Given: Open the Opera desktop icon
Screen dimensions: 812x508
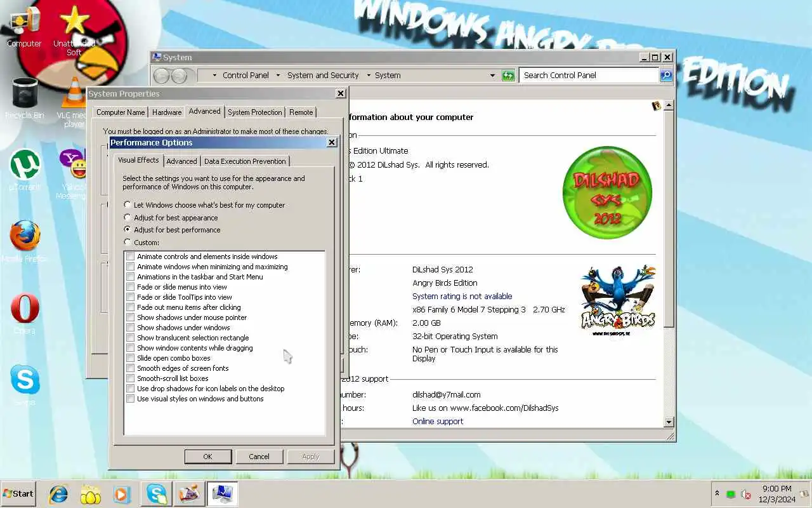Looking at the screenshot, I should 25,313.
